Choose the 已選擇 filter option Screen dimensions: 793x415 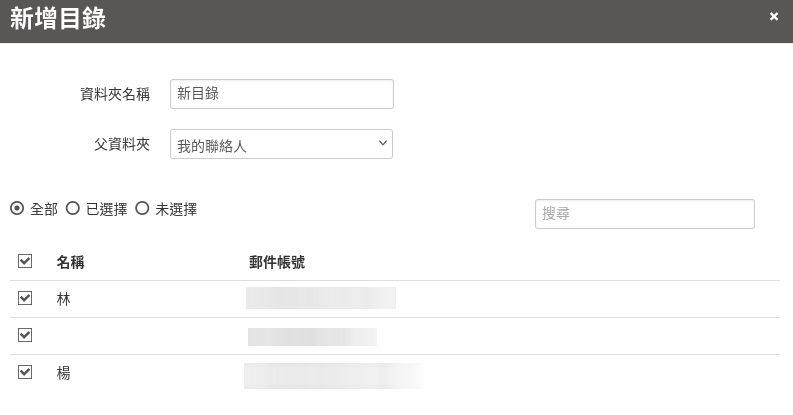tap(73, 209)
